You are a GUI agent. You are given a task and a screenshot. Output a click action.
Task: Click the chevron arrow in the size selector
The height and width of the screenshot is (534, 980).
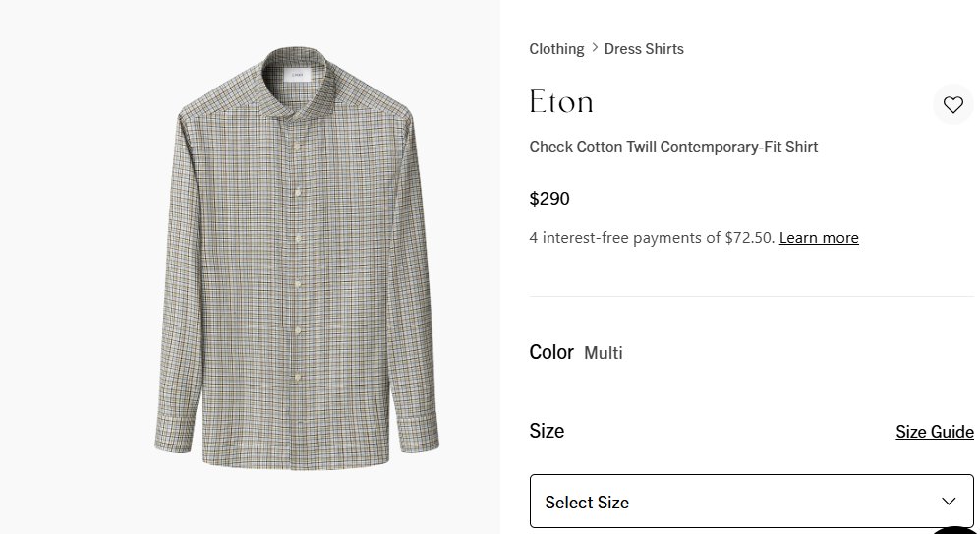click(x=949, y=502)
